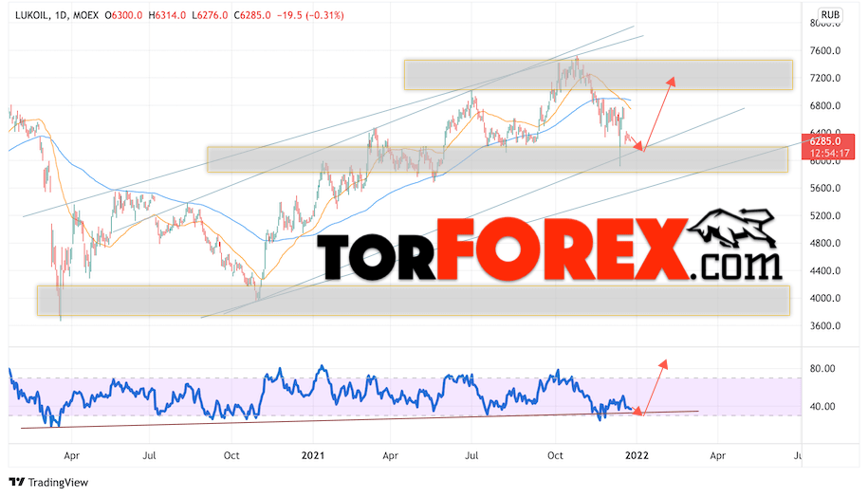Click the 2021 time axis label
Image resolution: width=868 pixels, height=497 pixels.
(x=312, y=455)
